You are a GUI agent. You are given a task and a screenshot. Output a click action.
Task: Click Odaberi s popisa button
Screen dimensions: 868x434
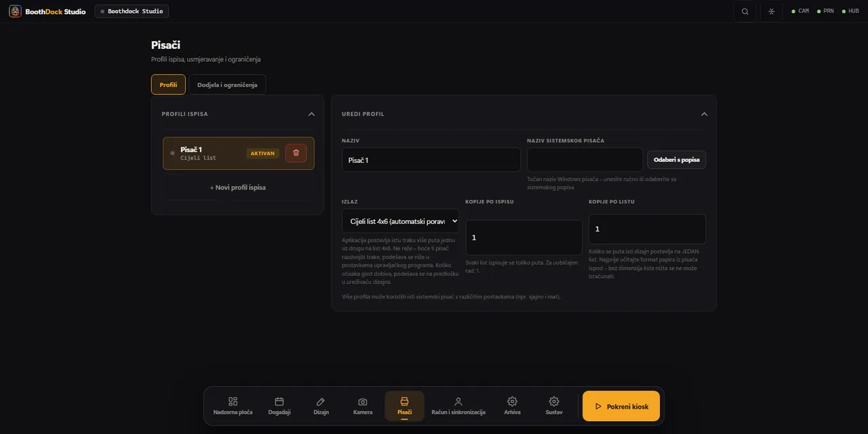click(x=676, y=160)
